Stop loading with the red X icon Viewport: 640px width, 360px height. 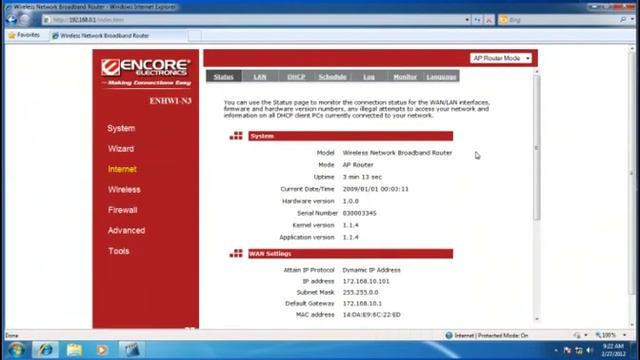489,20
